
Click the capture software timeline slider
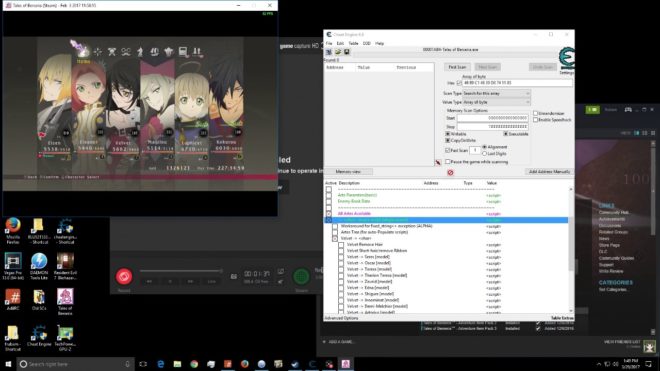(181, 271)
